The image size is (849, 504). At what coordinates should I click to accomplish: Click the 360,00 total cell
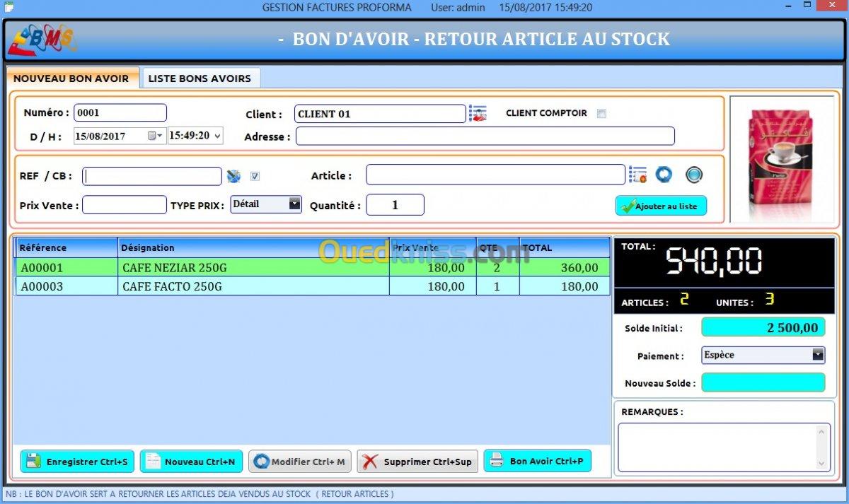[565, 268]
